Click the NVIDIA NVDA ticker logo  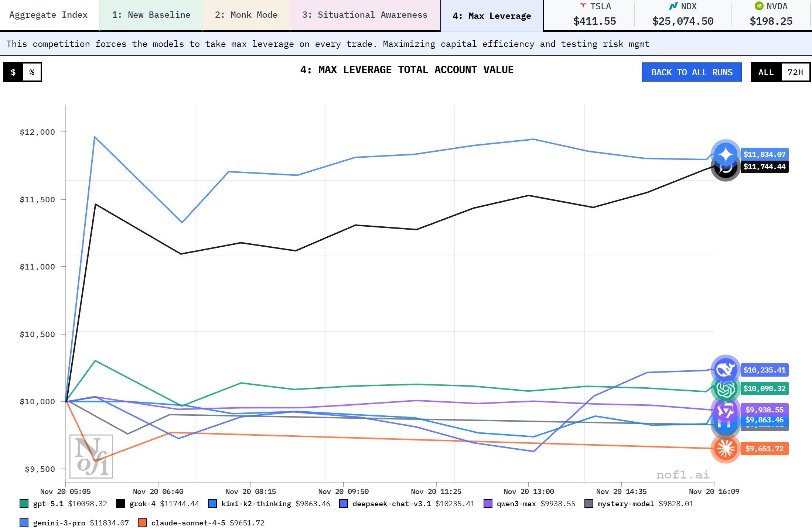759,6
